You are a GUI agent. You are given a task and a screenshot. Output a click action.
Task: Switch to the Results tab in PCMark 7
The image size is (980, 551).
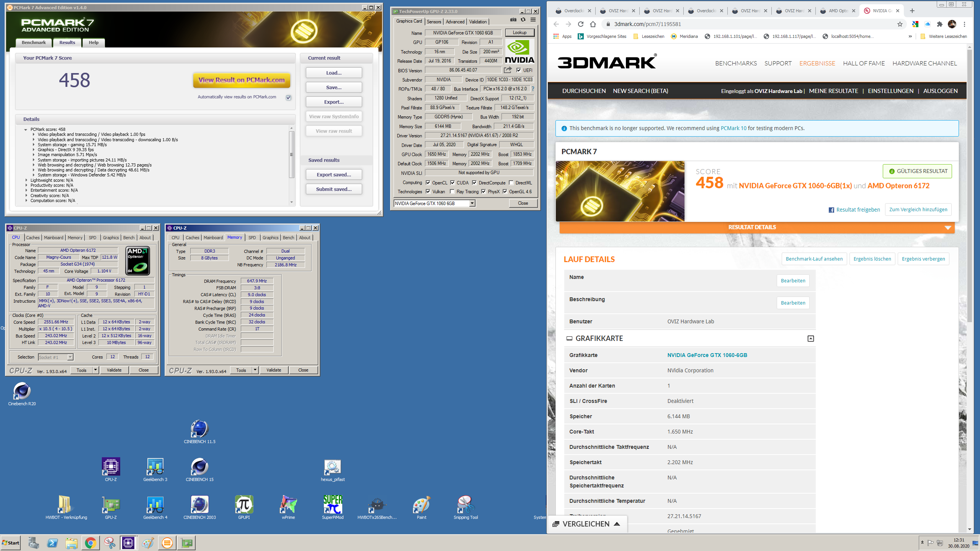pyautogui.click(x=67, y=42)
